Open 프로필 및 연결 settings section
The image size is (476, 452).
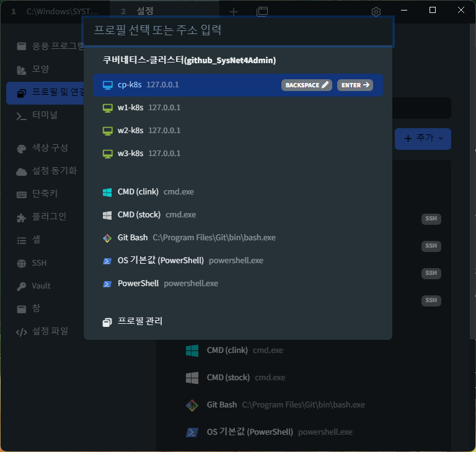pos(45,92)
